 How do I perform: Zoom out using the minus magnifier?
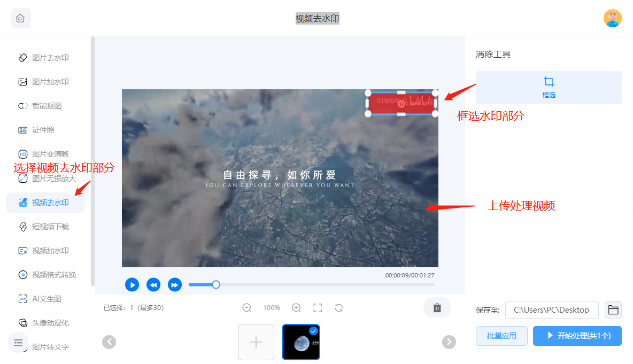(247, 308)
